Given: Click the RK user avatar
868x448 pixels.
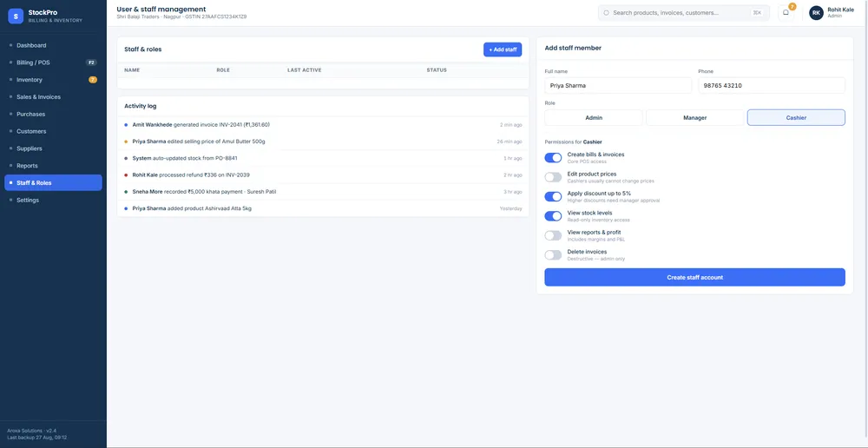Looking at the screenshot, I should click(816, 13).
